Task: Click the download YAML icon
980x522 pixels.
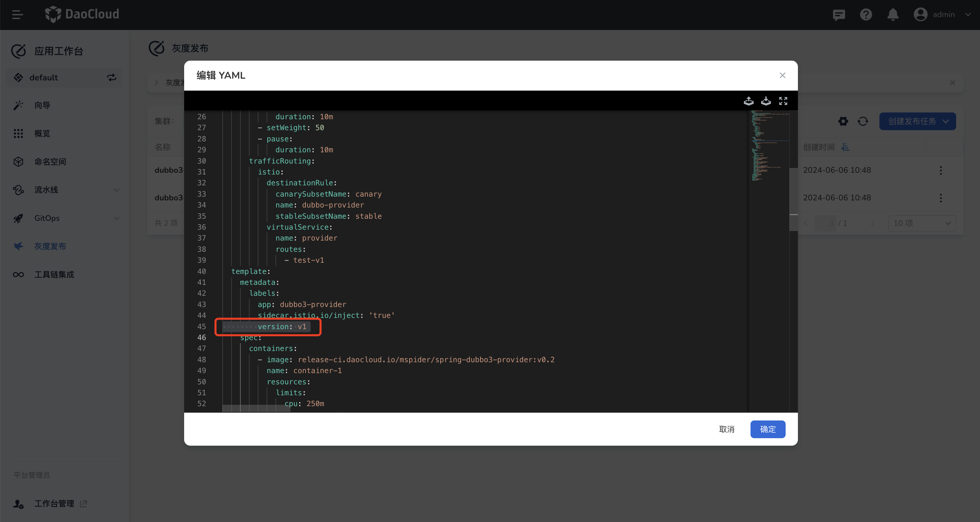Action: click(766, 101)
